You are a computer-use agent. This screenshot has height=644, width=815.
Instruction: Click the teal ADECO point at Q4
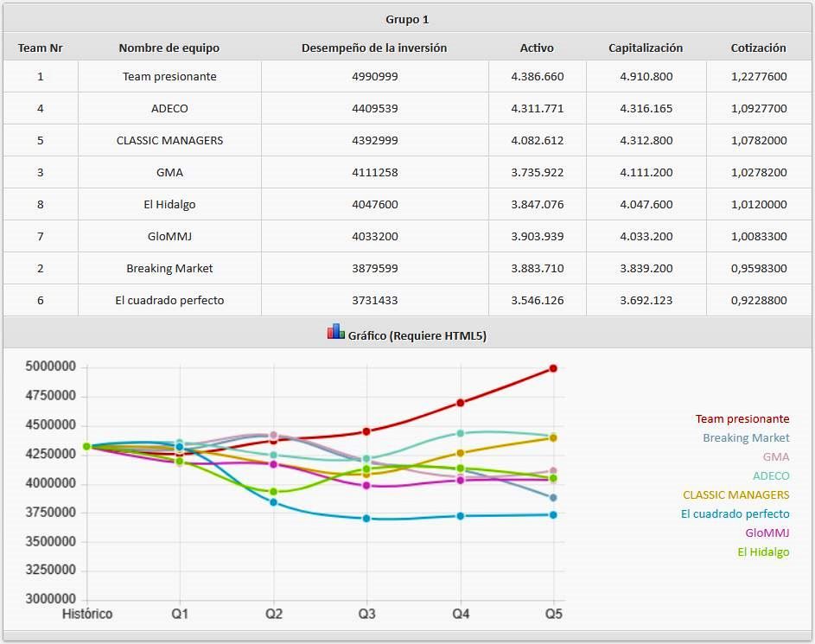tap(460, 433)
